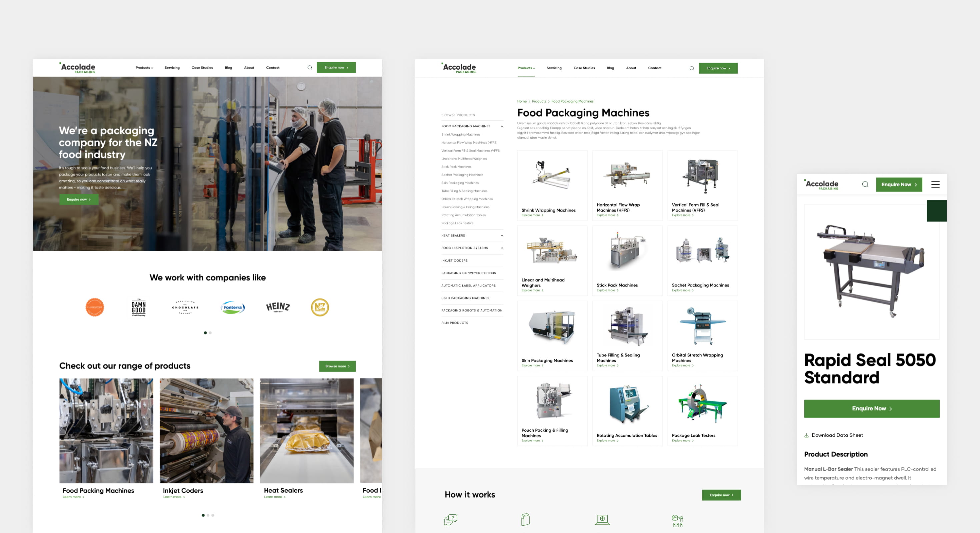Click the search icon on the products page
This screenshot has height=533, width=980.
click(x=692, y=68)
